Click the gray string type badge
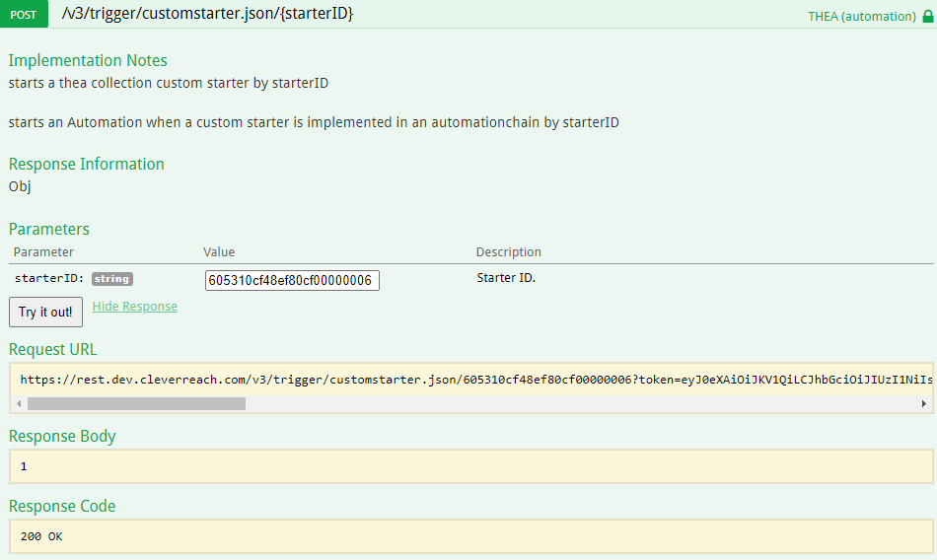937x560 pixels. coord(111,279)
